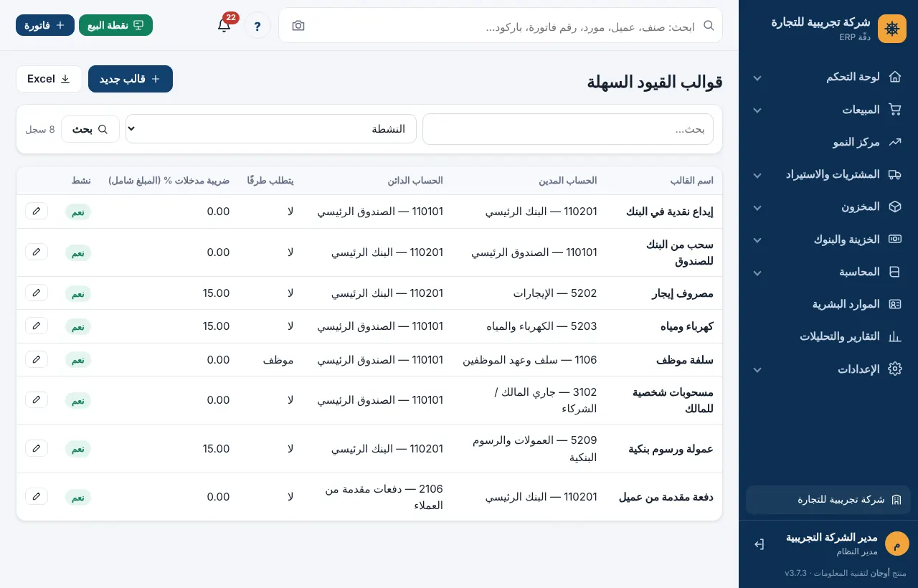Image resolution: width=918 pixels, height=588 pixels.
Task: Click the user avatar circle م
Action: tap(896, 544)
